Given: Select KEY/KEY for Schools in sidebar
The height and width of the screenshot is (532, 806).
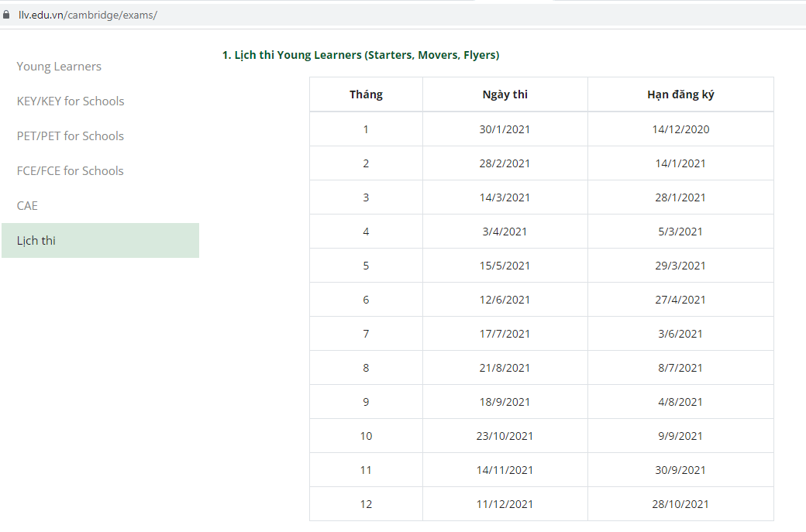Looking at the screenshot, I should 71,101.
